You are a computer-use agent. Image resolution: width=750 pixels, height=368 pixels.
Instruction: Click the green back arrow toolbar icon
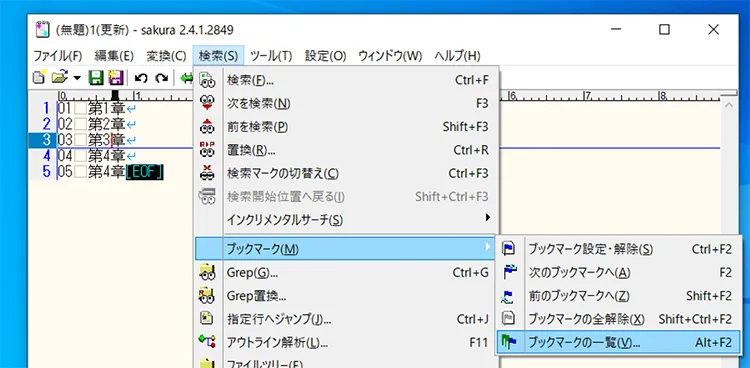186,78
